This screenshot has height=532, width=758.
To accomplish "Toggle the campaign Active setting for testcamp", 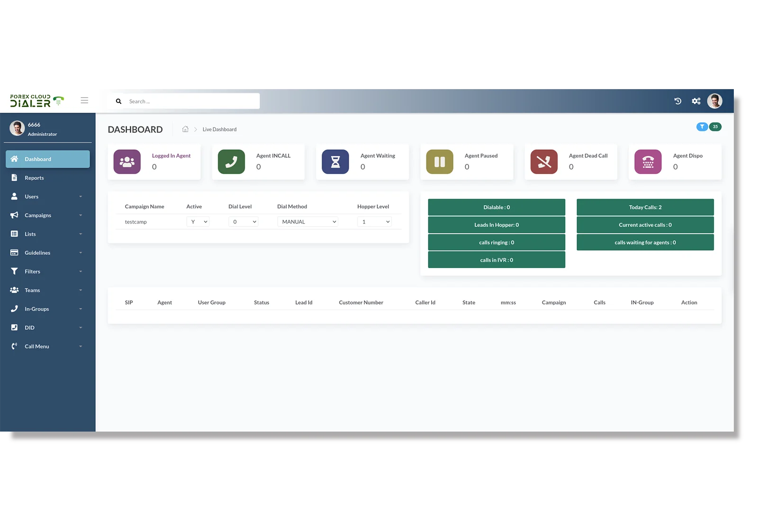I will pyautogui.click(x=198, y=221).
